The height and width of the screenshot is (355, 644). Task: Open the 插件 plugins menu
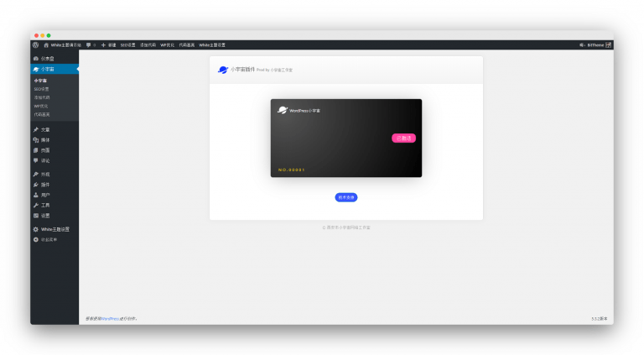(x=44, y=185)
